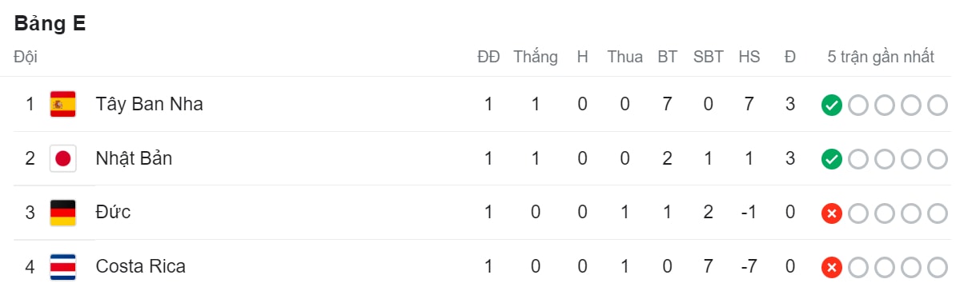Open the Tây Ban Nha team link
980x299 pixels.
149,104
